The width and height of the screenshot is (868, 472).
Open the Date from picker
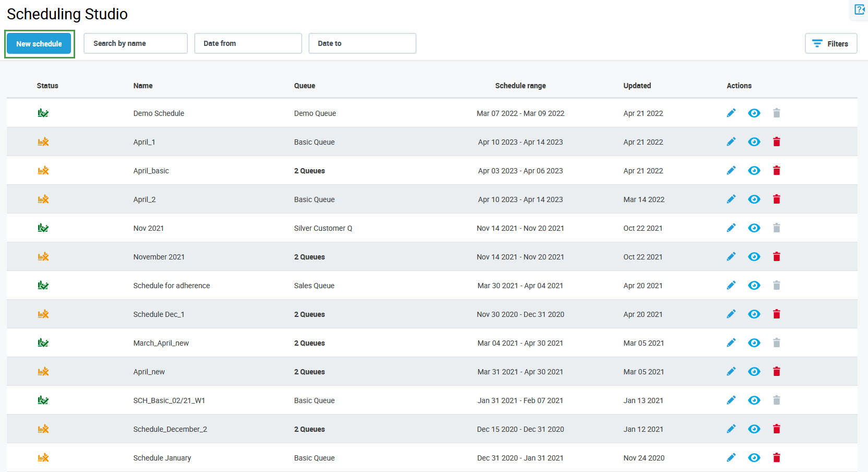tap(248, 43)
